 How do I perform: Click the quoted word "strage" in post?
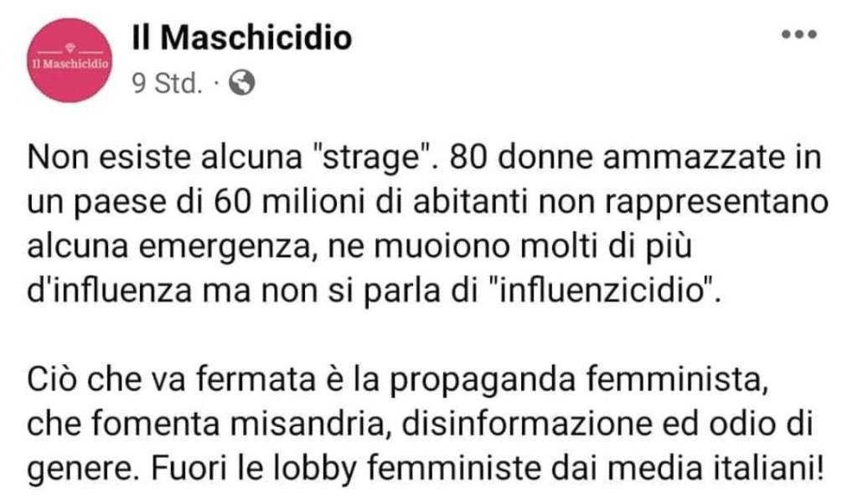(x=381, y=158)
